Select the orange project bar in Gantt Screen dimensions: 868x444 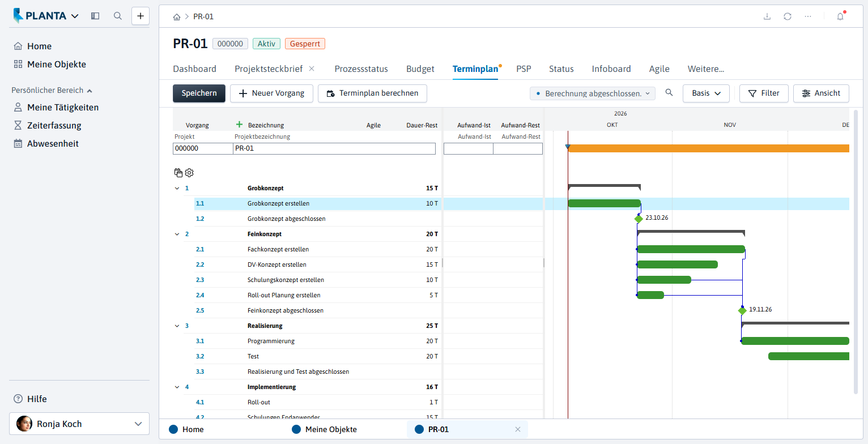pos(708,148)
